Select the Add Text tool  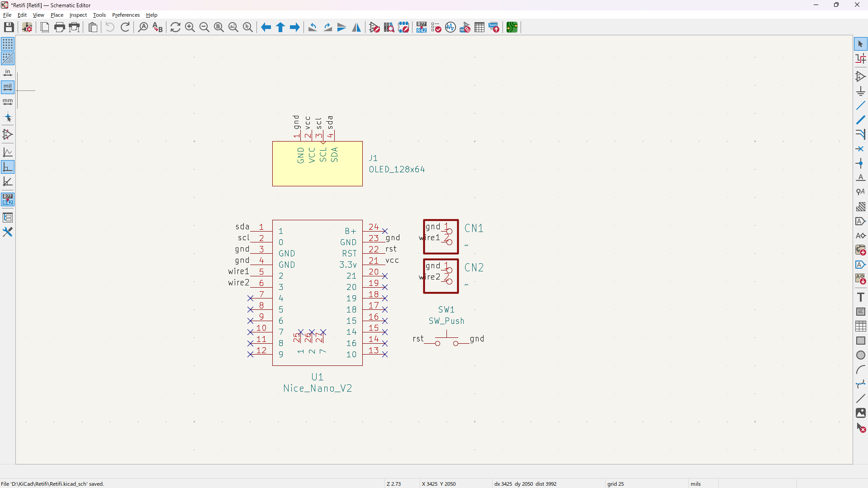[860, 297]
